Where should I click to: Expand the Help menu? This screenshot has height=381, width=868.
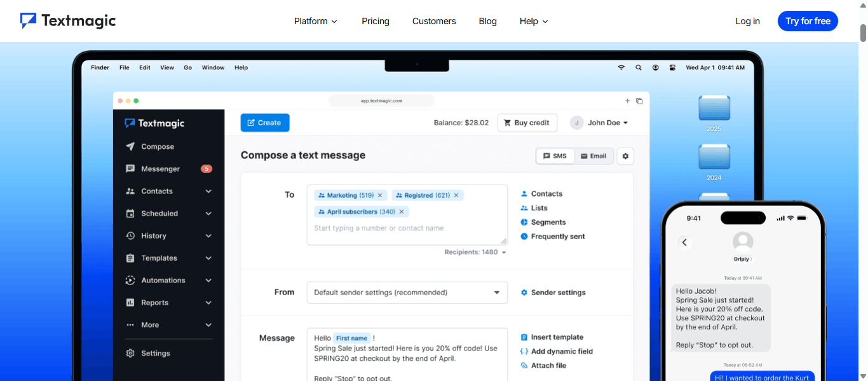click(534, 21)
